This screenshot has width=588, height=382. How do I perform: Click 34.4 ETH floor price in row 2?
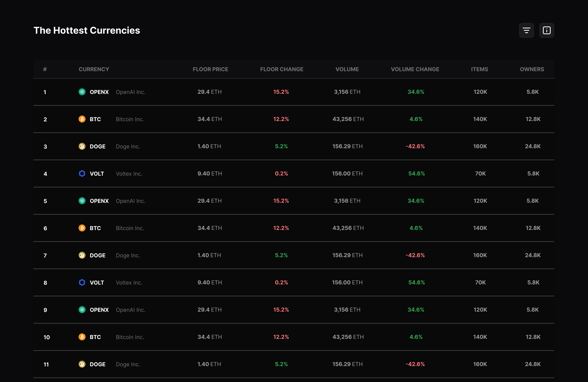coord(210,119)
